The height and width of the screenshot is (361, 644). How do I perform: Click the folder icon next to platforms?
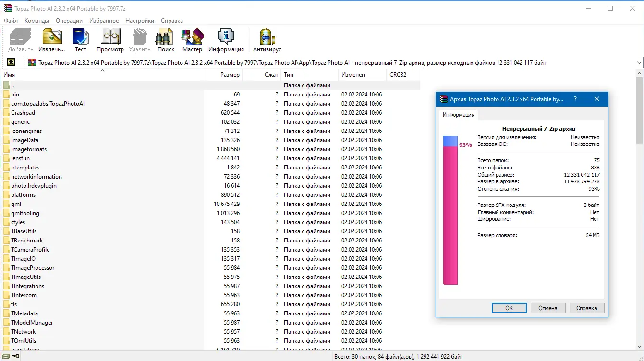pyautogui.click(x=6, y=195)
